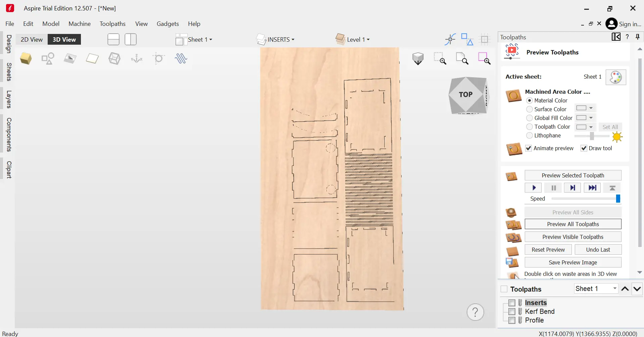The image size is (644, 337).
Task: Select the Material Color radio option
Action: click(x=530, y=100)
